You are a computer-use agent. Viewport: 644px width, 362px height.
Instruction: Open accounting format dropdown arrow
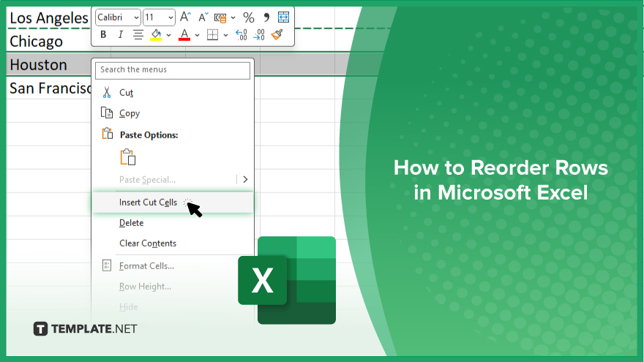(233, 18)
